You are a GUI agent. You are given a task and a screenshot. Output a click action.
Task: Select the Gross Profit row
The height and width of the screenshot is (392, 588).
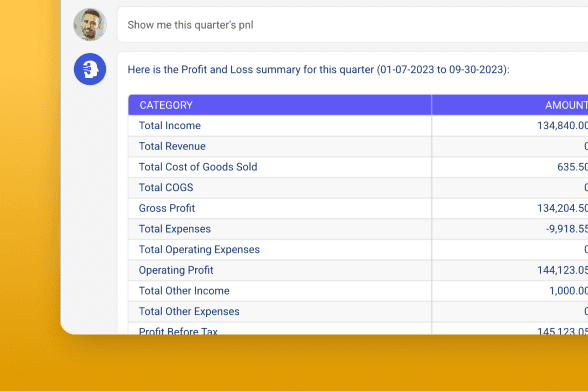tap(358, 208)
